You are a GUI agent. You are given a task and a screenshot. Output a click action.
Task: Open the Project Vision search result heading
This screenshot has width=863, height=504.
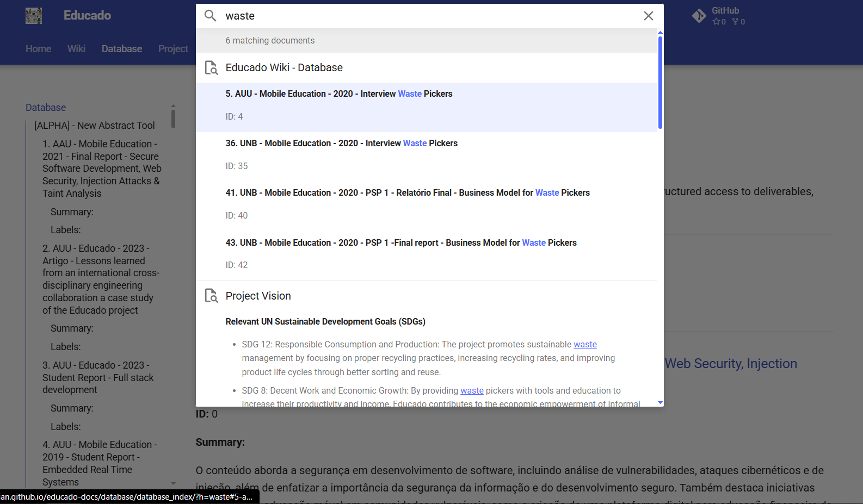[x=258, y=296]
